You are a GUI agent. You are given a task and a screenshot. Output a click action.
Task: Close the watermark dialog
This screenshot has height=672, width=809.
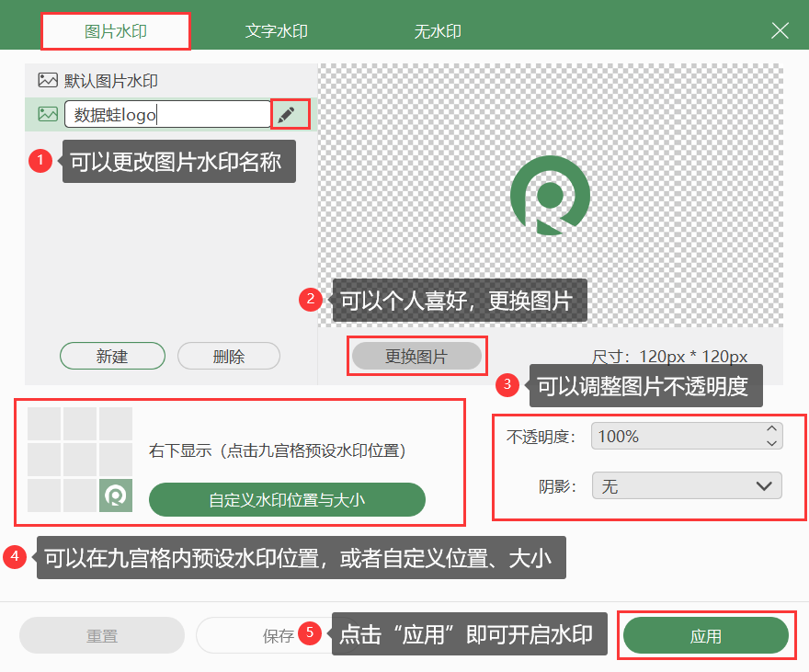coord(780,30)
